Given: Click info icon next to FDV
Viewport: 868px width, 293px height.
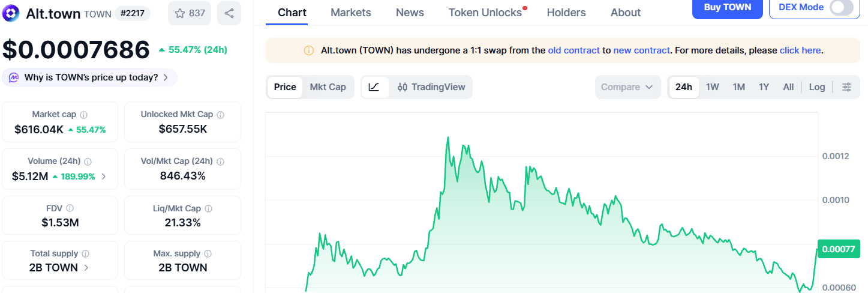Looking at the screenshot, I should (70, 208).
